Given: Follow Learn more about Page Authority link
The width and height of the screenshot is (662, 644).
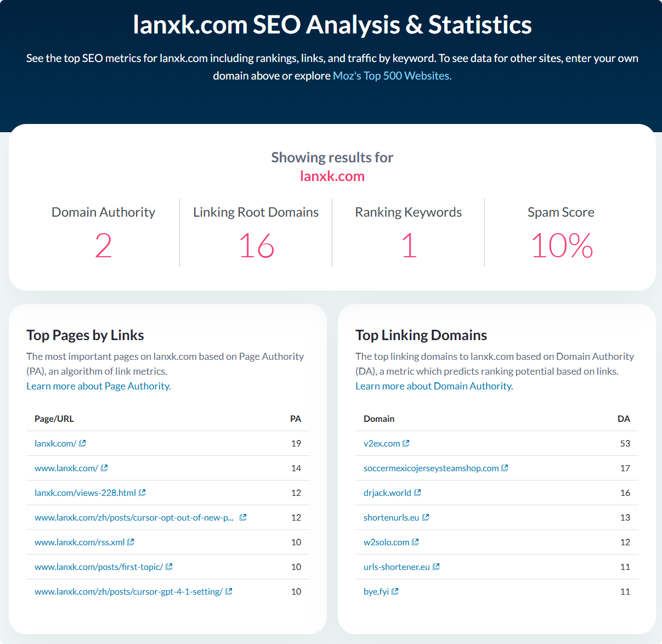Looking at the screenshot, I should (99, 386).
